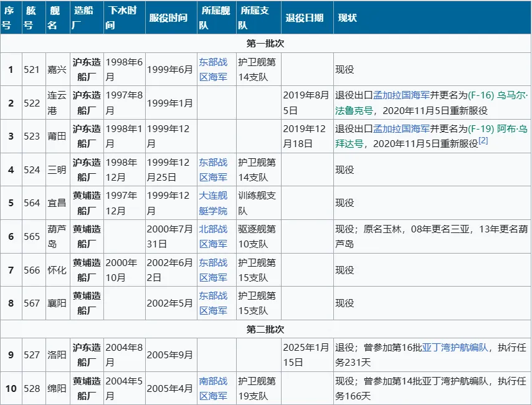Open the 大连舰艇学院 link

(213, 202)
